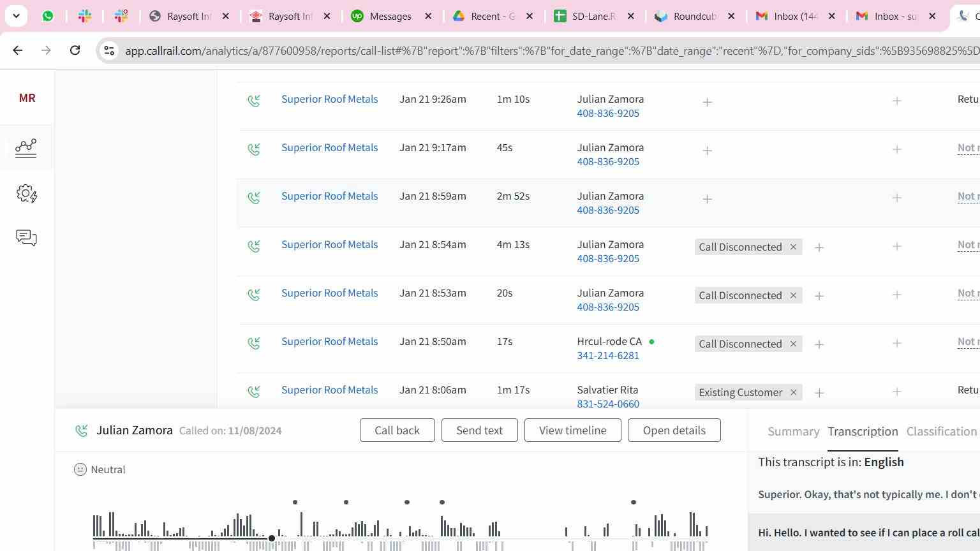Click the Call back button

click(x=397, y=430)
